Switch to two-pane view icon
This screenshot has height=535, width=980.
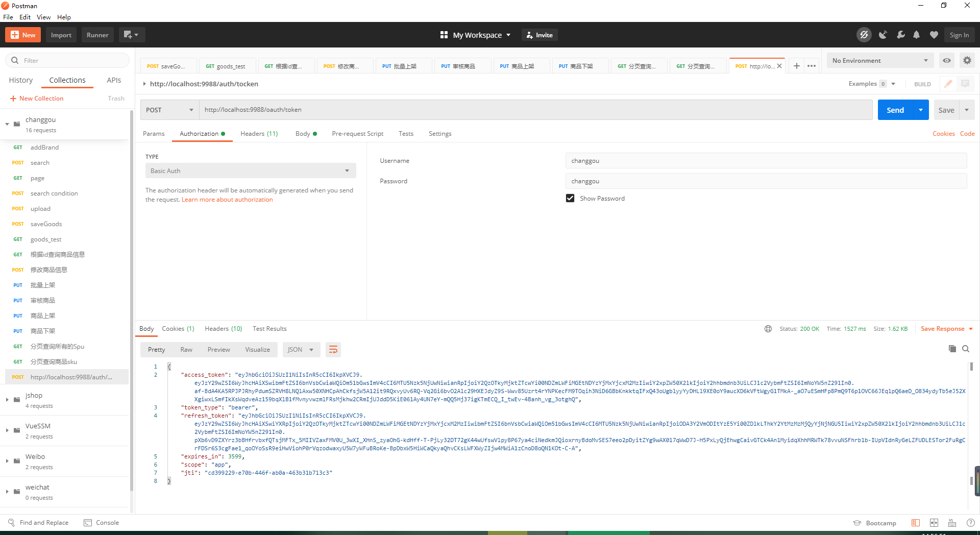[934, 523]
